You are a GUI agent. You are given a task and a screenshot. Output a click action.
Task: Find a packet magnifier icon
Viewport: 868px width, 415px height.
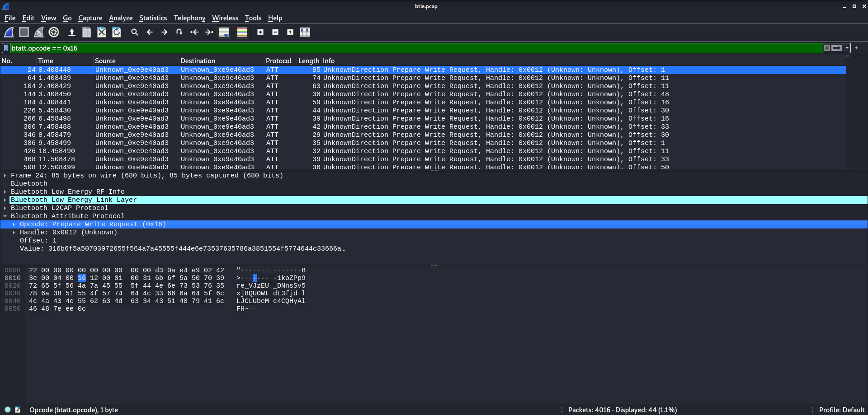pos(135,32)
